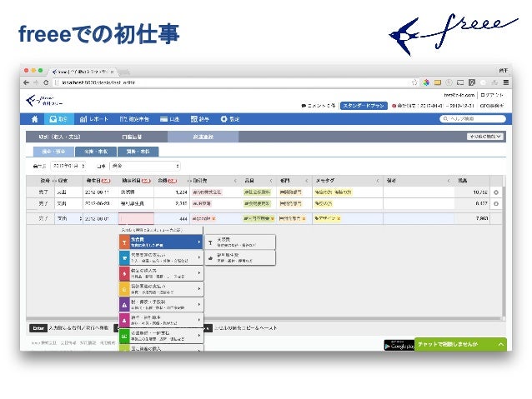
Task: Click the blue shopping cart category icon
Action: click(x=124, y=258)
